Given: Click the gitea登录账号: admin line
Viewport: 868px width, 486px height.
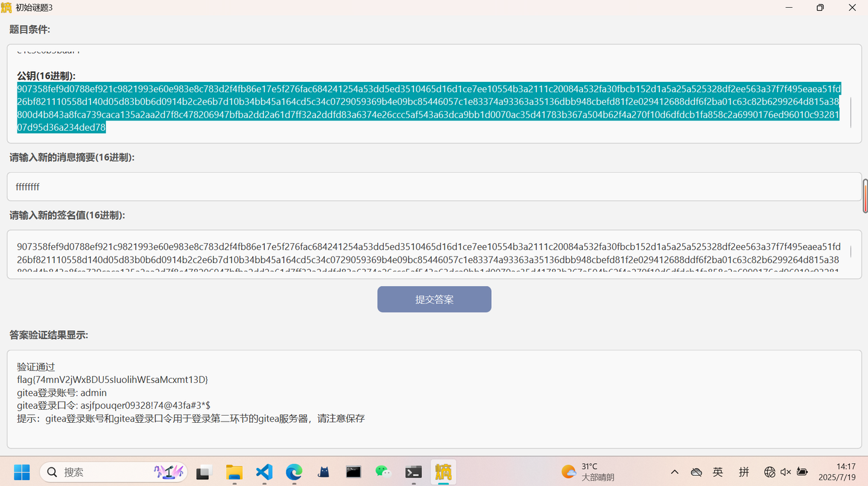Looking at the screenshot, I should (x=62, y=393).
